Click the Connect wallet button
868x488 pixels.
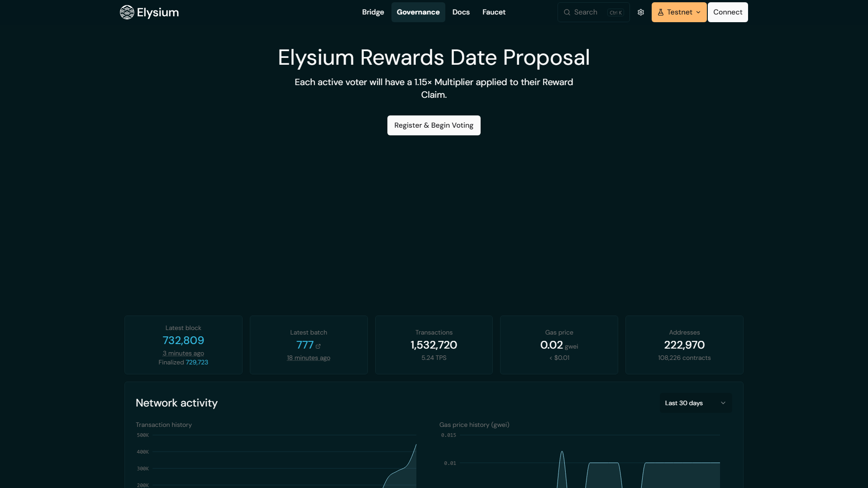coord(728,12)
